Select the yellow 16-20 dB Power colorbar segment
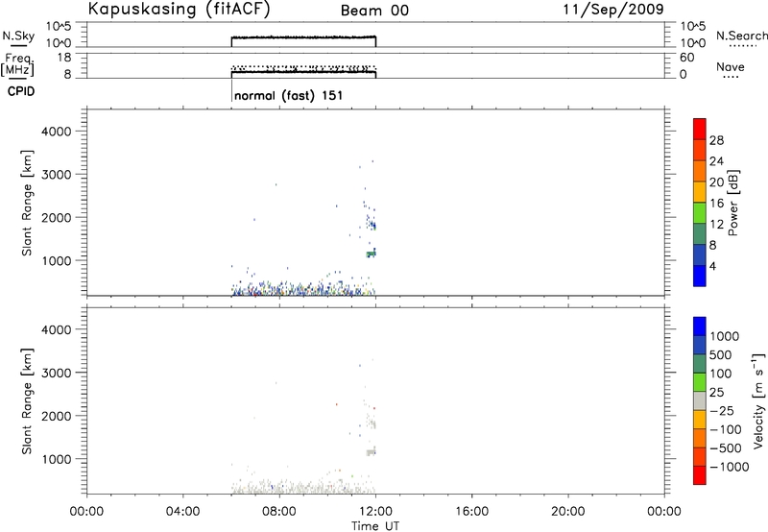The image size is (768, 532). point(700,191)
